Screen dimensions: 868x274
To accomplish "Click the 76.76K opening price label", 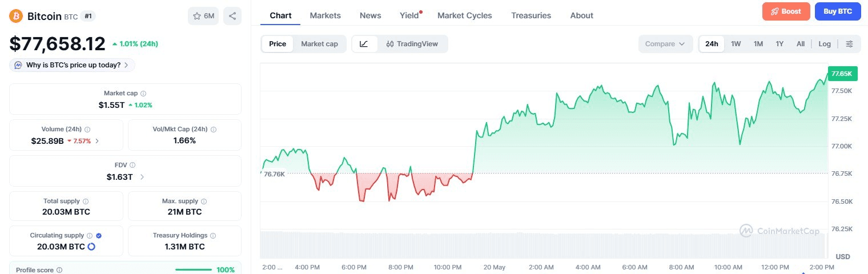I will [x=274, y=174].
